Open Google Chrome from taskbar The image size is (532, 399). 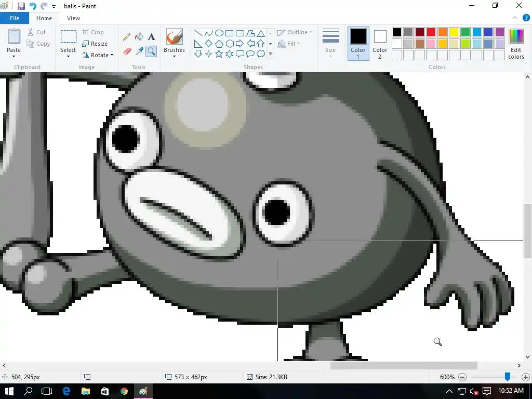pyautogui.click(x=124, y=391)
